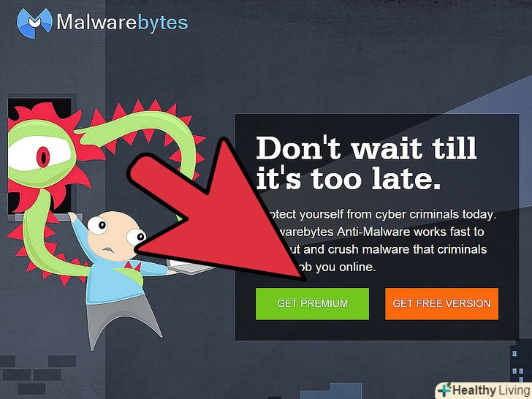Click the big red arrow pointer graphic
The height and width of the screenshot is (399, 532).
pos(217,212)
